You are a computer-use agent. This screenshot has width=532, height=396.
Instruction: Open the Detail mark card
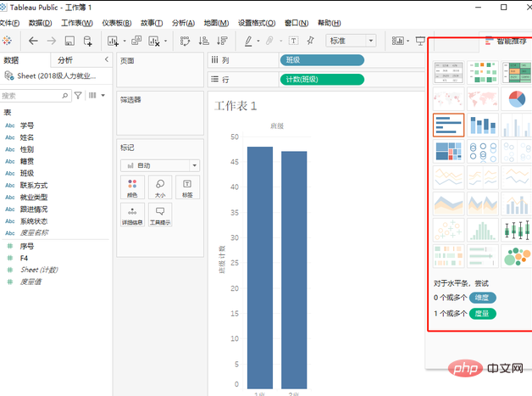(132, 215)
